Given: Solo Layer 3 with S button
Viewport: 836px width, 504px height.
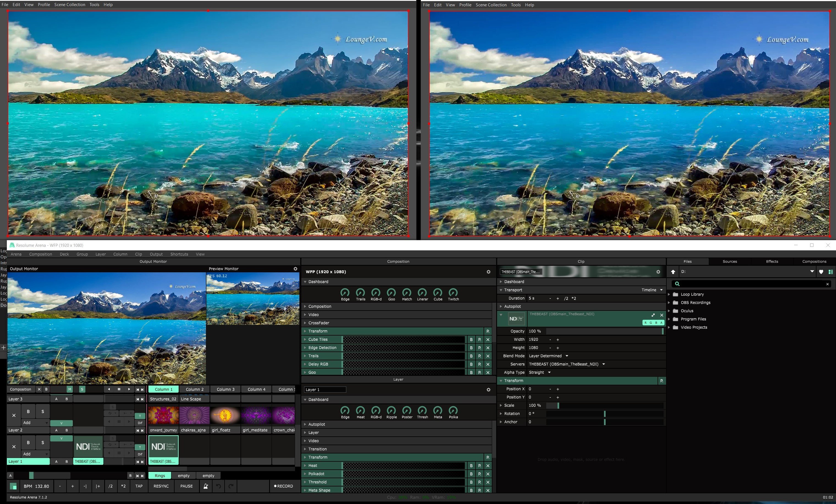Looking at the screenshot, I should tap(42, 411).
